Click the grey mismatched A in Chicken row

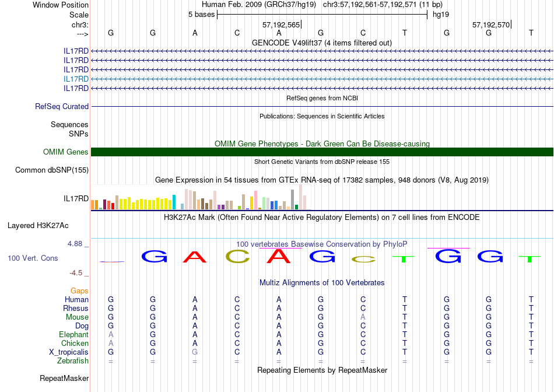point(111,343)
